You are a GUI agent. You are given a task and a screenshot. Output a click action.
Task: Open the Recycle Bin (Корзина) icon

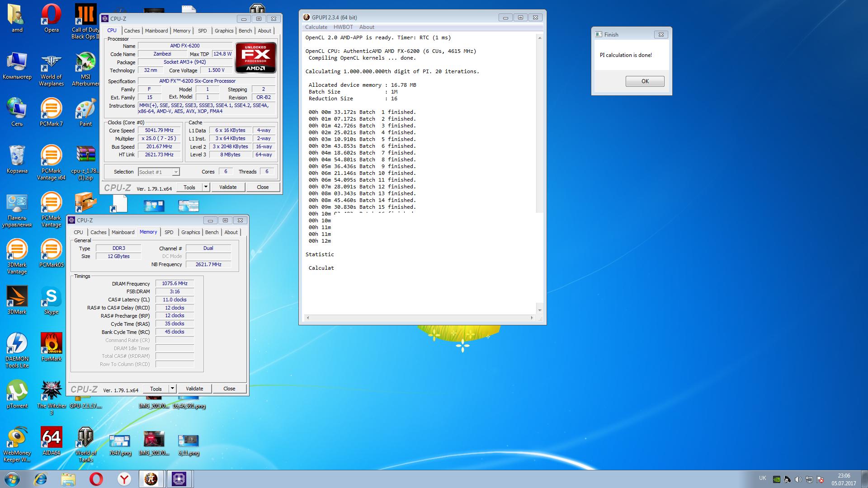point(17,159)
